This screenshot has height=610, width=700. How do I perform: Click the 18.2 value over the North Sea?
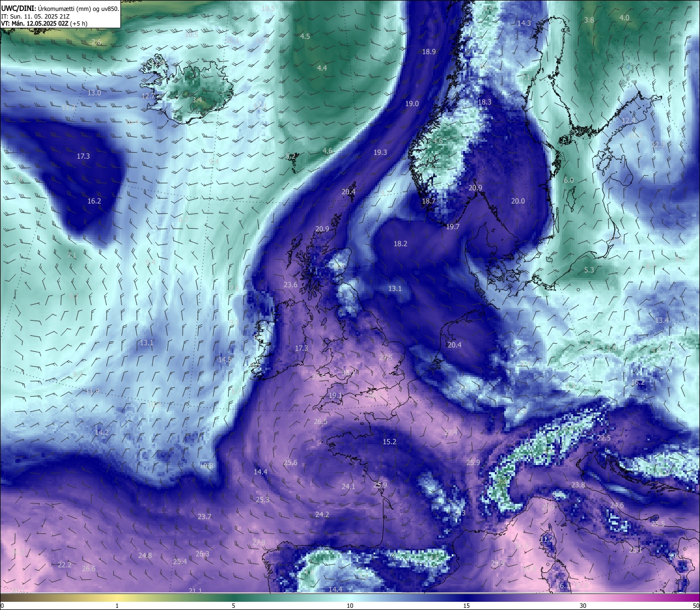click(x=400, y=244)
